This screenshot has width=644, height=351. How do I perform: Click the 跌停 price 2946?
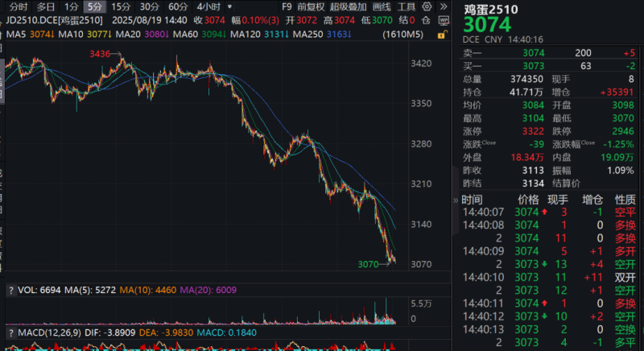(623, 131)
